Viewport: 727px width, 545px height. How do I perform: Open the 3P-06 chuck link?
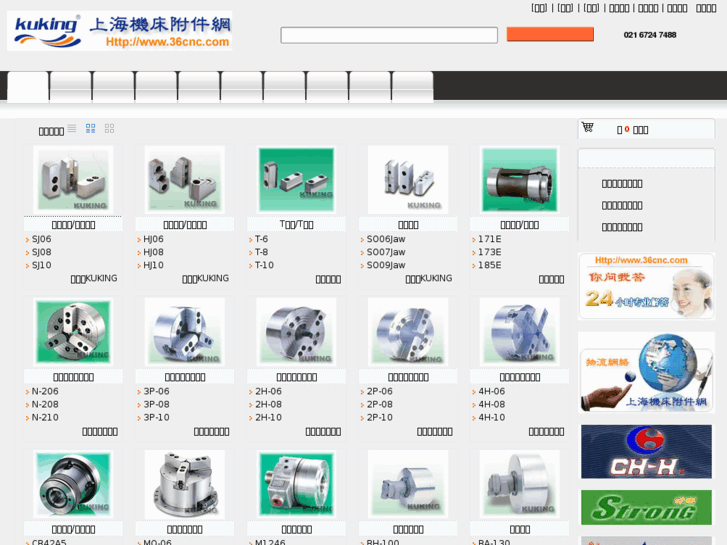[156, 391]
